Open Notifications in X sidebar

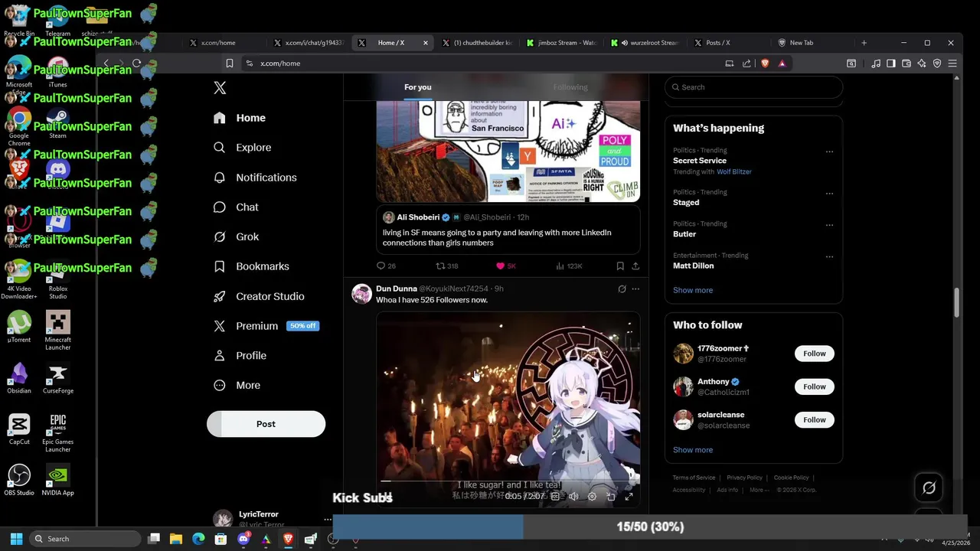[x=255, y=178]
